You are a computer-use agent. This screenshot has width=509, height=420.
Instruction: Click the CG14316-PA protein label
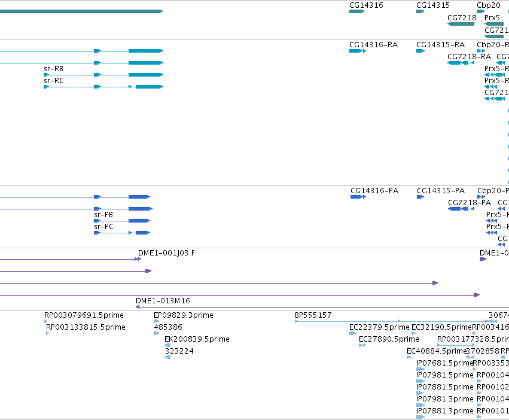tap(374, 191)
